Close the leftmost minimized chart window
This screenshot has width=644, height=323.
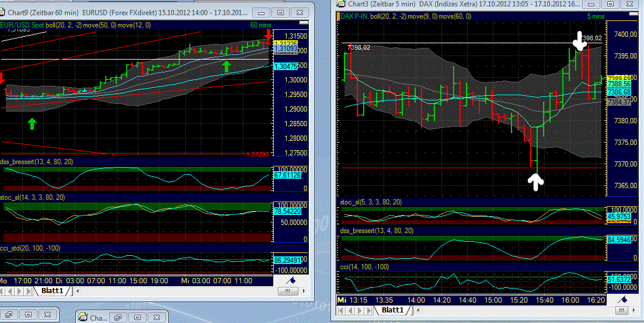point(48,314)
